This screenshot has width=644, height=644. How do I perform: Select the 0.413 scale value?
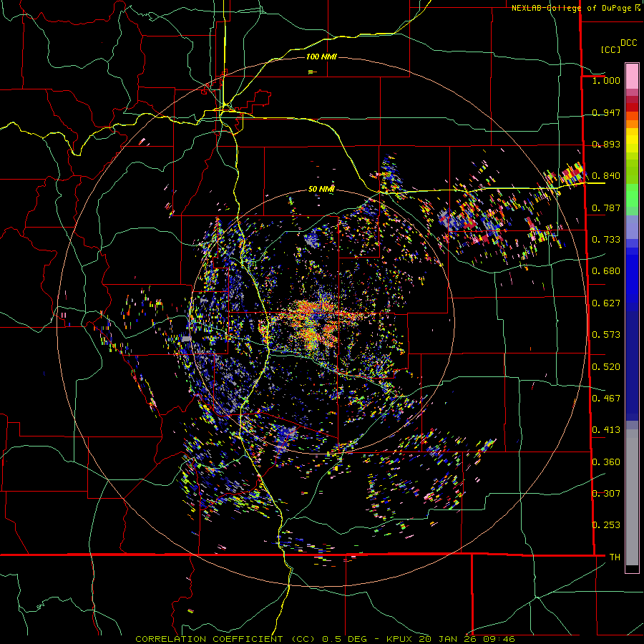point(606,430)
